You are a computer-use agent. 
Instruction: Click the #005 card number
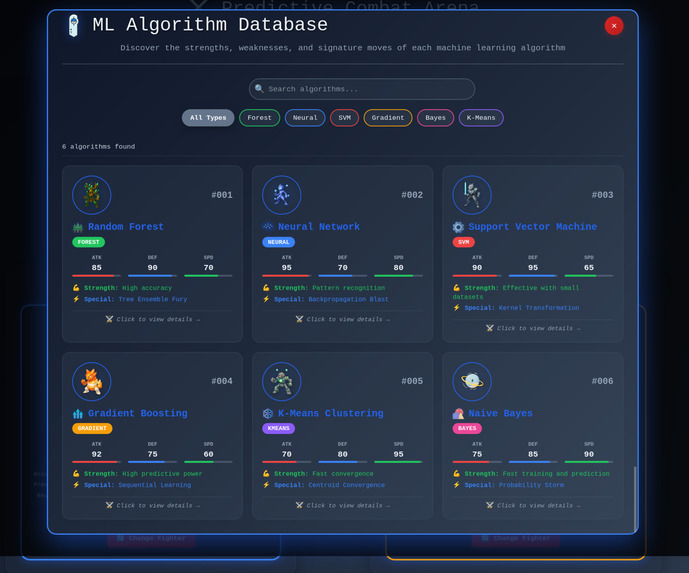click(x=412, y=381)
